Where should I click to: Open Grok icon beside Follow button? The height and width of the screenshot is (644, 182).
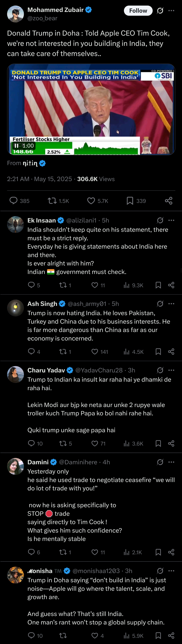[x=160, y=11]
